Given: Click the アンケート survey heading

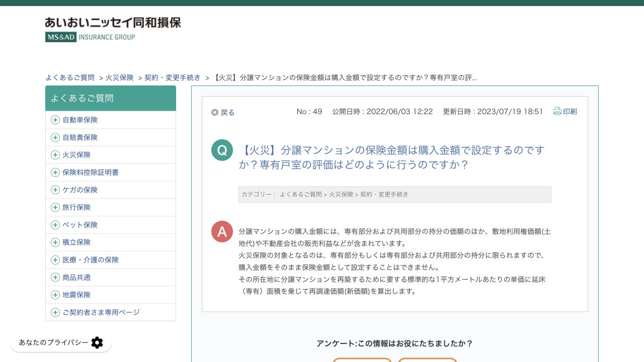Looking at the screenshot, I should click(394, 344).
